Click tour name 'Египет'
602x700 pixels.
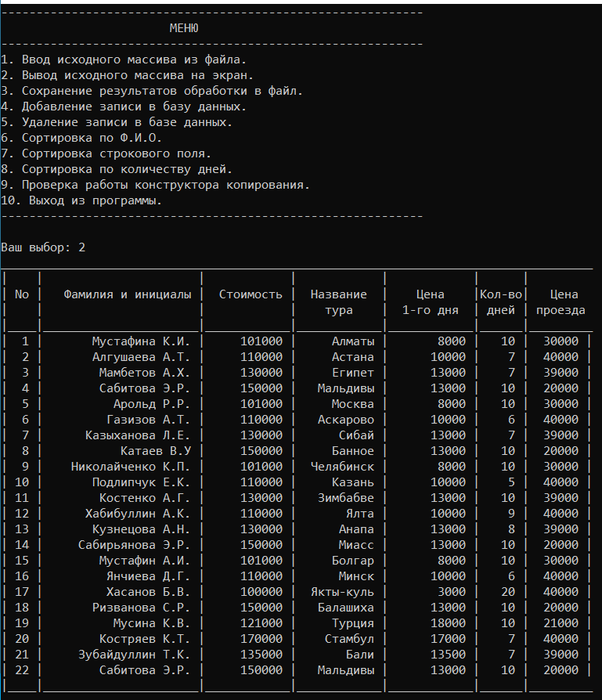353,373
